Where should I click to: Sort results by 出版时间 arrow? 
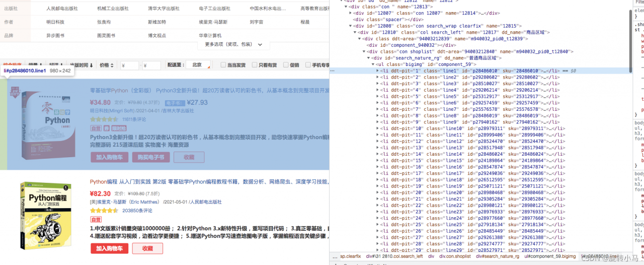pyautogui.click(x=92, y=65)
